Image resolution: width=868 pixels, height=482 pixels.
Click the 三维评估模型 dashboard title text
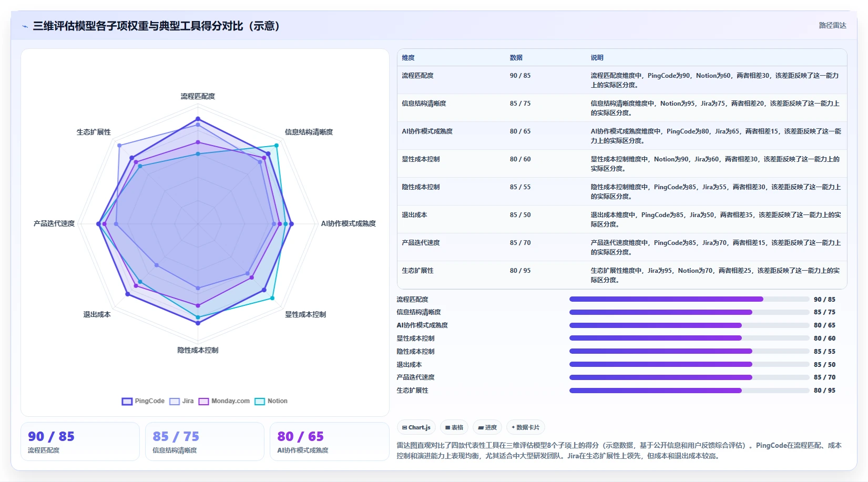click(159, 26)
